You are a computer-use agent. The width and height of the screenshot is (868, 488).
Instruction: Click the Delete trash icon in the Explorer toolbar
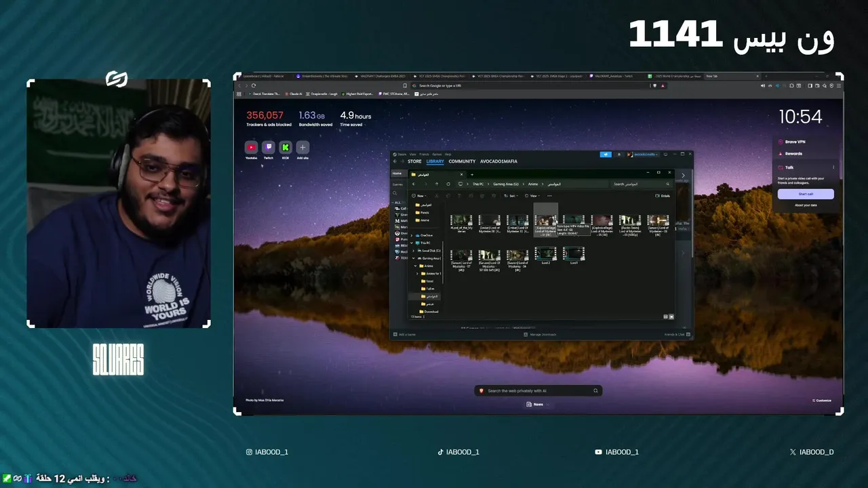494,196
